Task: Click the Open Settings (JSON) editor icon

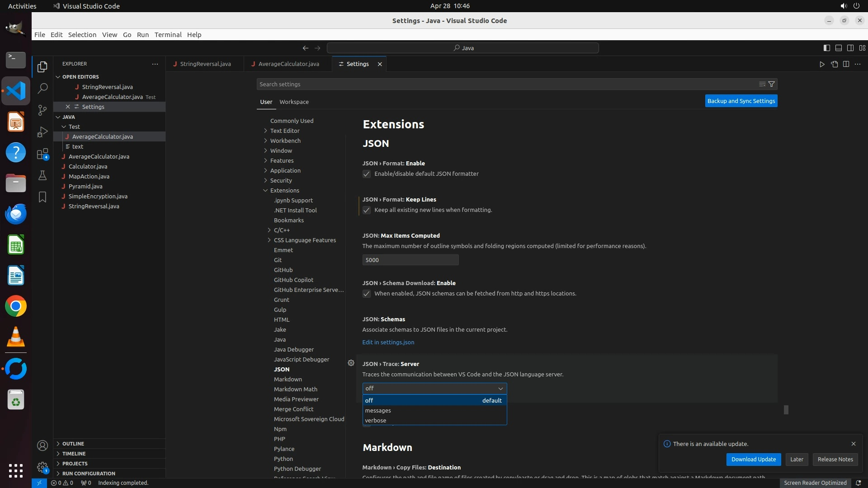Action: [x=834, y=64]
